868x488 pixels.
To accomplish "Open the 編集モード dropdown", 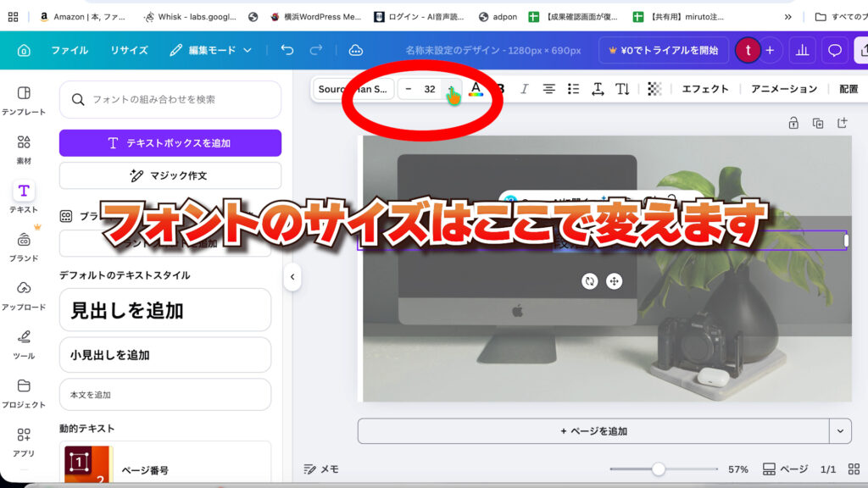I will pyautogui.click(x=211, y=50).
